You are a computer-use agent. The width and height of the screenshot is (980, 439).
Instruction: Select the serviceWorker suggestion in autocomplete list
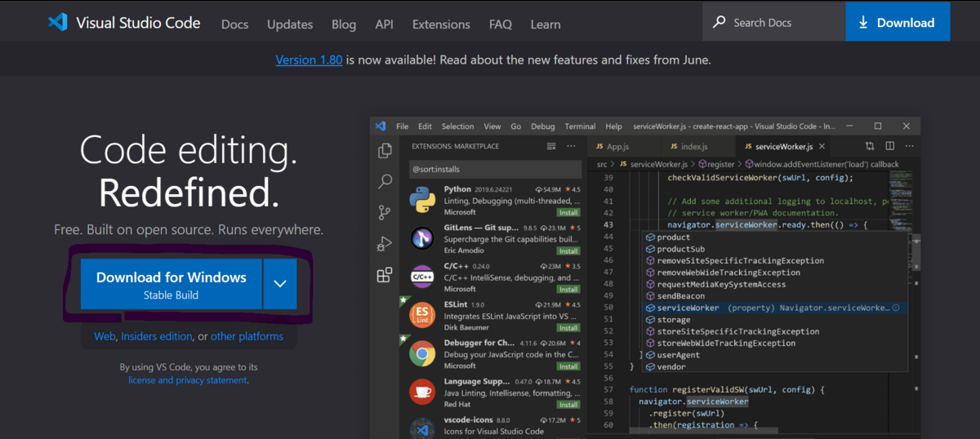[x=773, y=308]
